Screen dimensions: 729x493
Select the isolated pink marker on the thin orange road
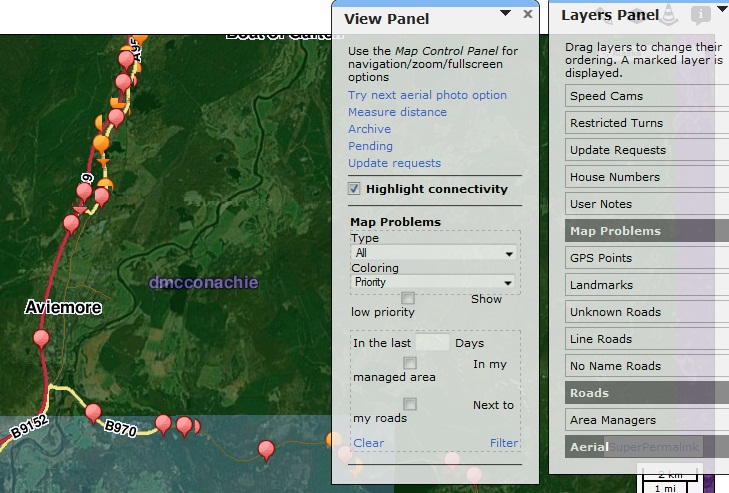(266, 450)
